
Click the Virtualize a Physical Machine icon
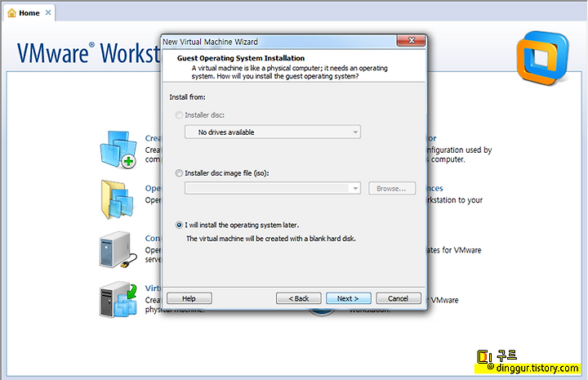coord(118,300)
